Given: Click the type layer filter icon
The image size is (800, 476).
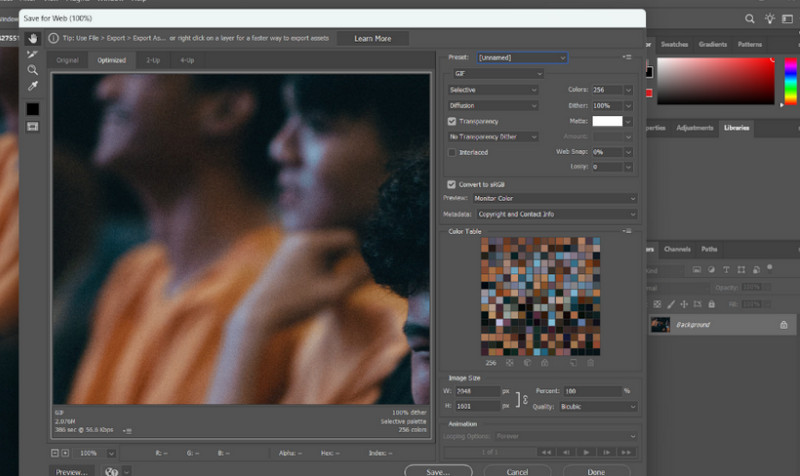Looking at the screenshot, I should click(x=726, y=269).
